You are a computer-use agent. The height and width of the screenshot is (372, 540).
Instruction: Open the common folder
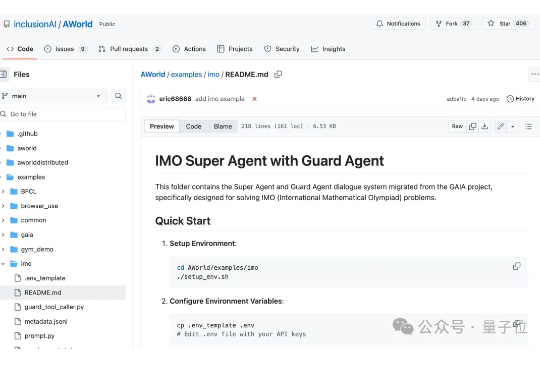[33, 220]
